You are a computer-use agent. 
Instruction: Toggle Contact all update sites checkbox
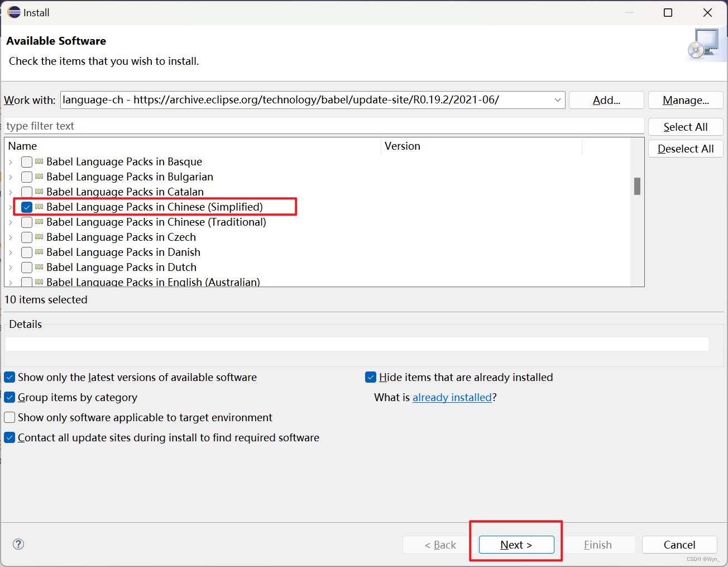[9, 437]
